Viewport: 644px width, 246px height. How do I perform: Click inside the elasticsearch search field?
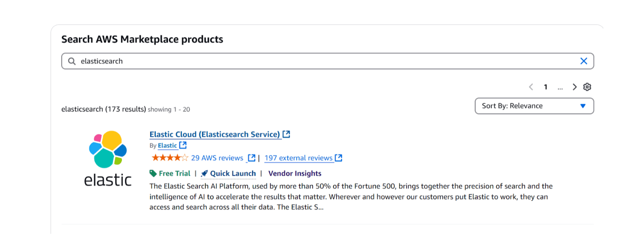282,61
